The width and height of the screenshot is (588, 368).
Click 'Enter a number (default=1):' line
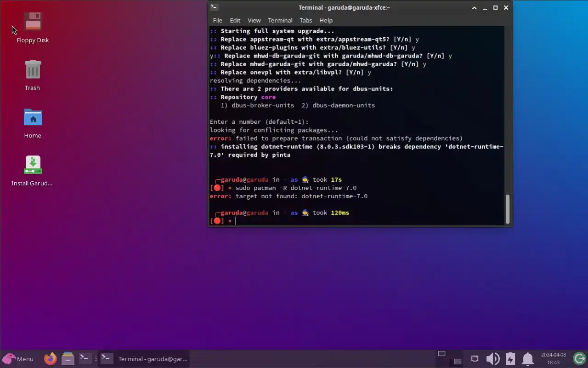pos(259,121)
